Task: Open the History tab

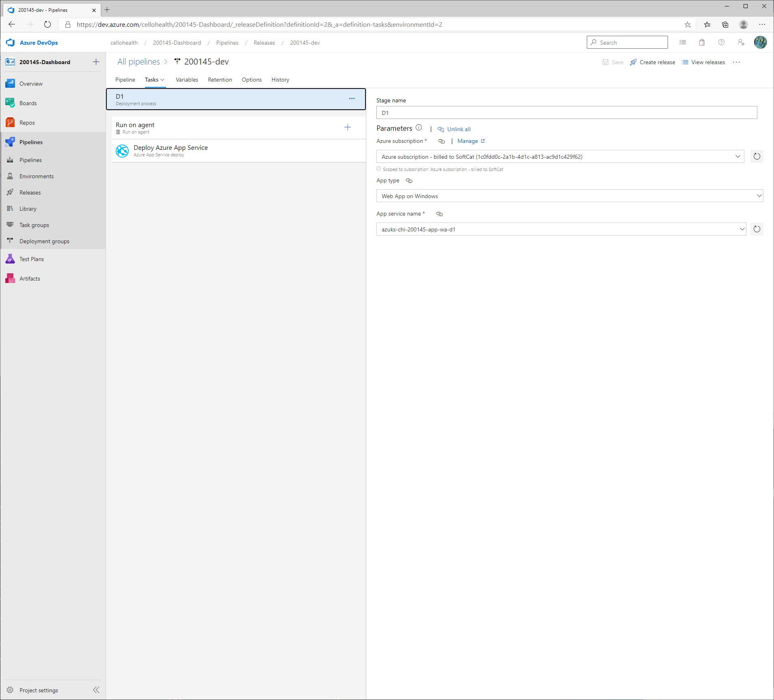Action: (x=280, y=80)
